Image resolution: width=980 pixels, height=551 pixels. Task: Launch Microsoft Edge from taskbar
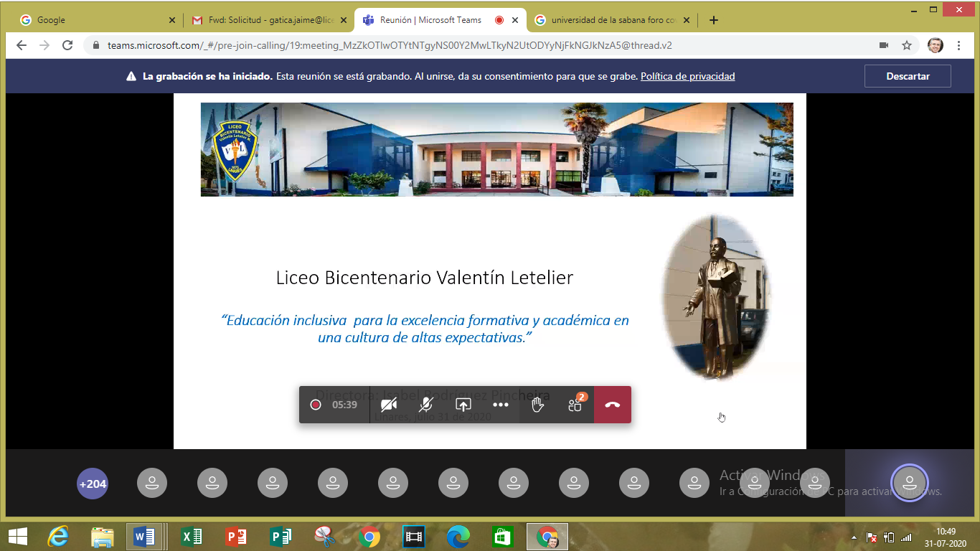pyautogui.click(x=458, y=536)
